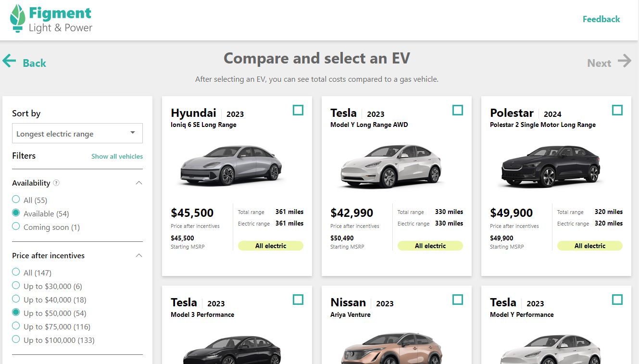Click the $49,900 price after incentives

512,213
